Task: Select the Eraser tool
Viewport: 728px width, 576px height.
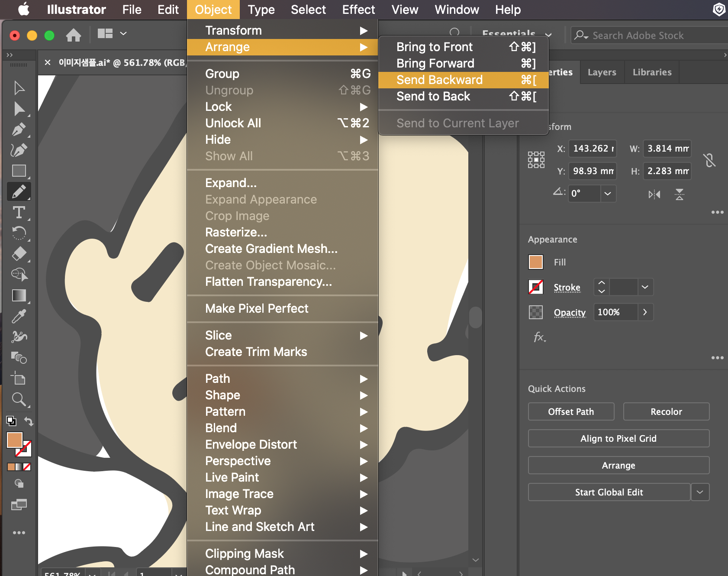Action: [19, 254]
